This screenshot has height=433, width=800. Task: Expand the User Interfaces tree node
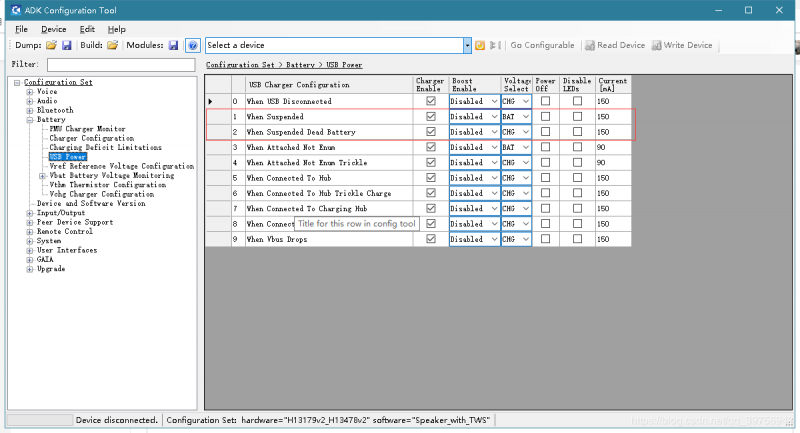30,250
